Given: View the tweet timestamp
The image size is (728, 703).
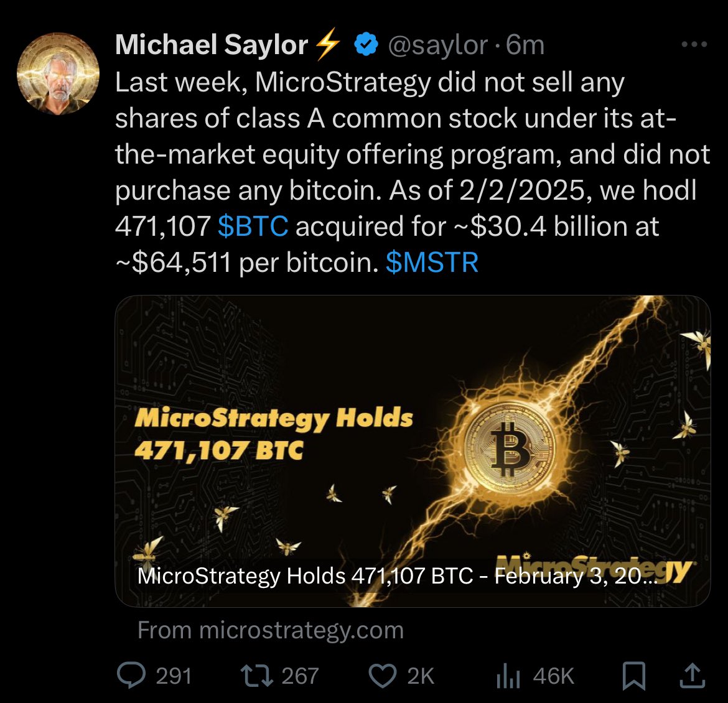Looking at the screenshot, I should click(x=525, y=44).
